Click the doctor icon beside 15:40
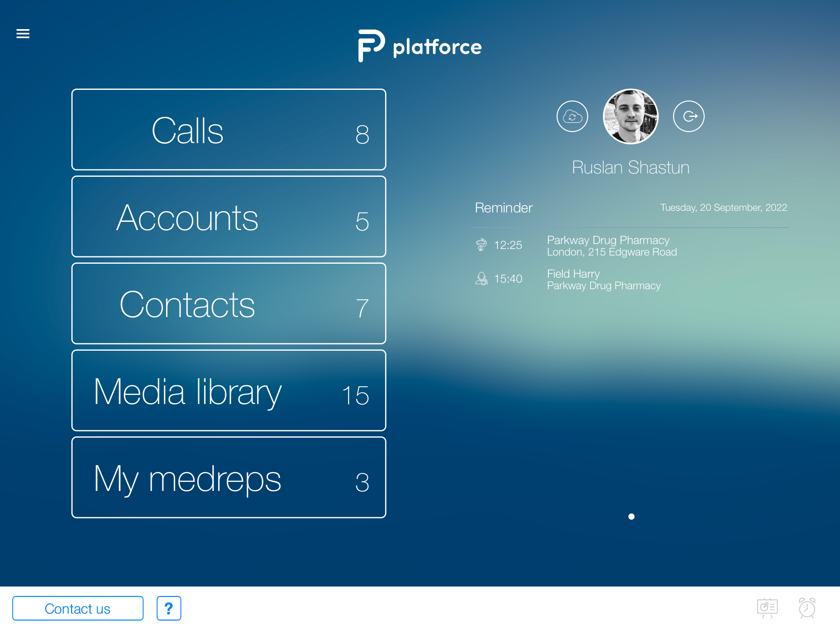The height and width of the screenshot is (630, 840). pos(481,278)
